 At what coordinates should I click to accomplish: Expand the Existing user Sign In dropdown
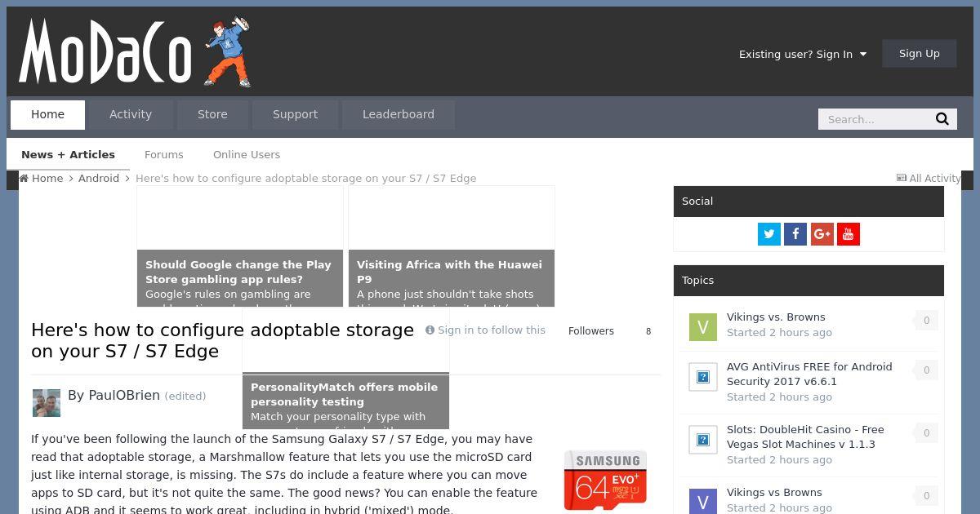tap(803, 54)
